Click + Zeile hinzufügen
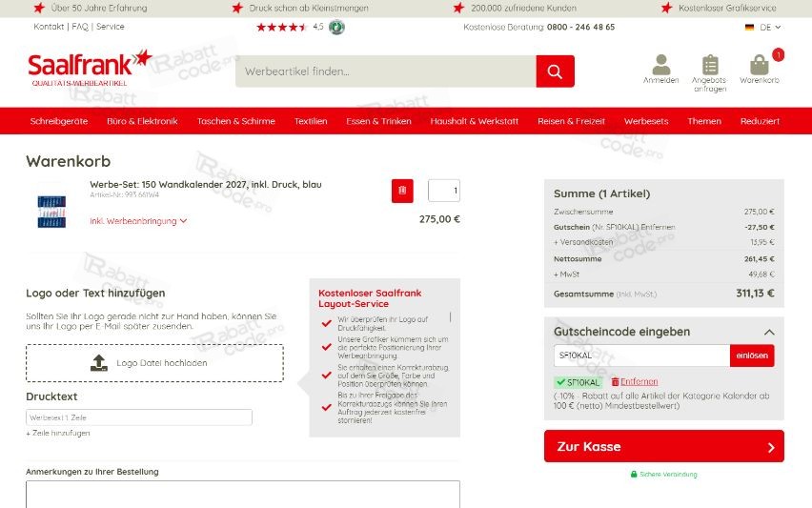 58,433
